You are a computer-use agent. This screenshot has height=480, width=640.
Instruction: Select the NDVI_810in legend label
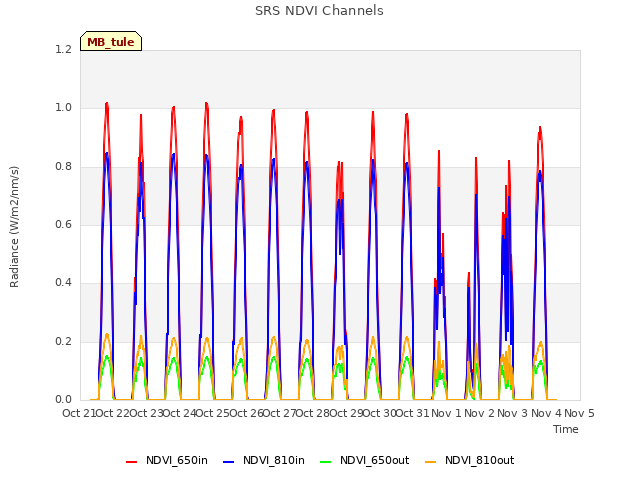(x=274, y=460)
